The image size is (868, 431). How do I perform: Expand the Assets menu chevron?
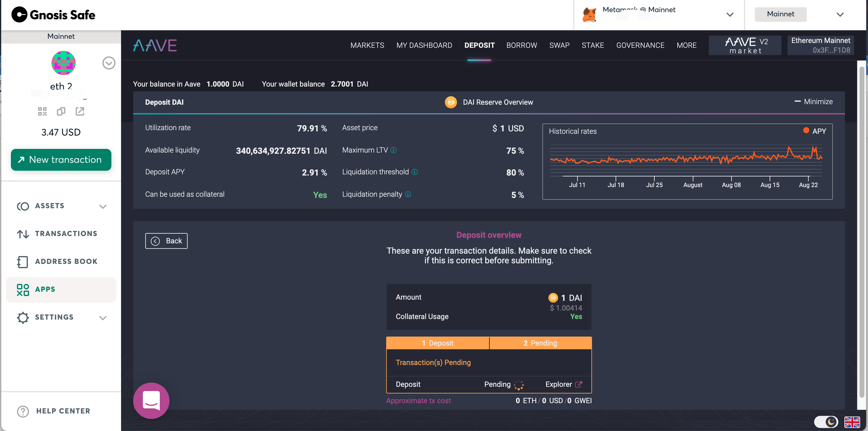click(103, 206)
